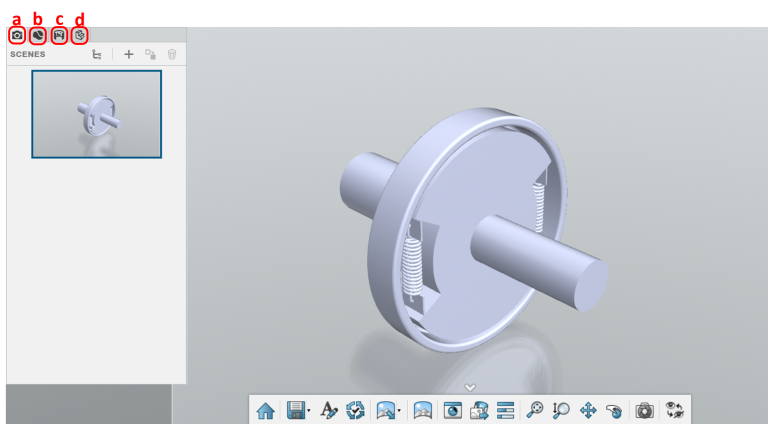Select the scene thumbnail with wheel model
This screenshot has height=424, width=768.
tap(96, 114)
